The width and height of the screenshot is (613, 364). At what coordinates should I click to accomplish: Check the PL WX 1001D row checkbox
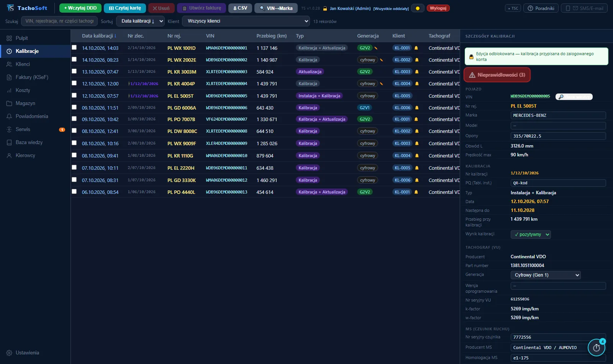[x=74, y=48]
